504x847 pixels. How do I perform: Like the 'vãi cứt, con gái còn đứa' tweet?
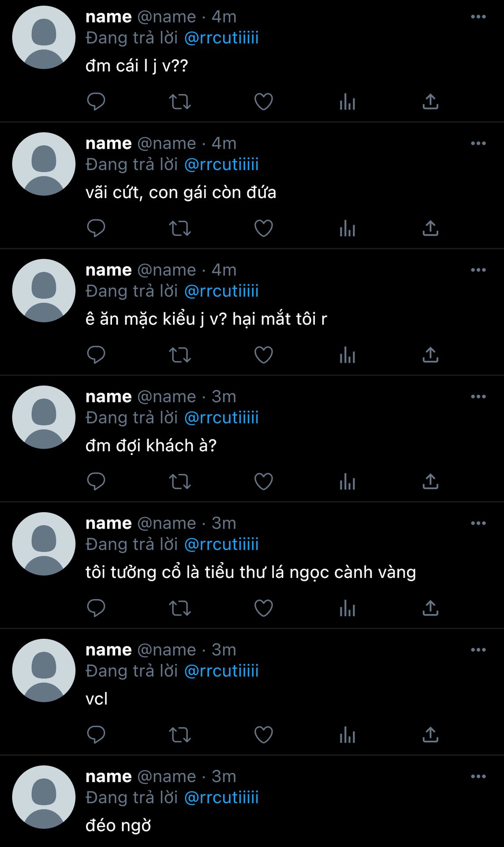click(x=264, y=229)
